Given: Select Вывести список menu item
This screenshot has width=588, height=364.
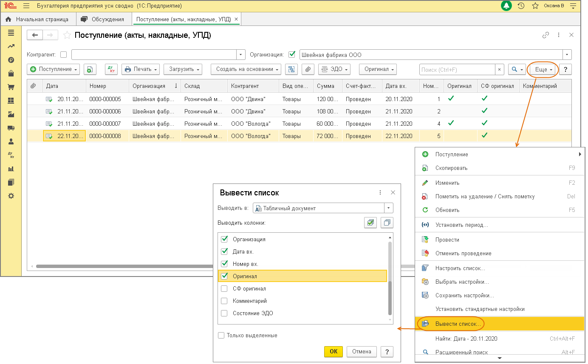Looking at the screenshot, I should click(x=458, y=324).
